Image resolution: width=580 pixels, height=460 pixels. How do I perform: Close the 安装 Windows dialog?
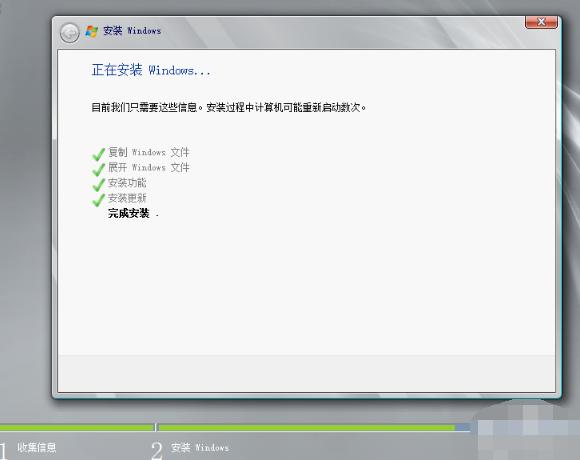point(541,22)
